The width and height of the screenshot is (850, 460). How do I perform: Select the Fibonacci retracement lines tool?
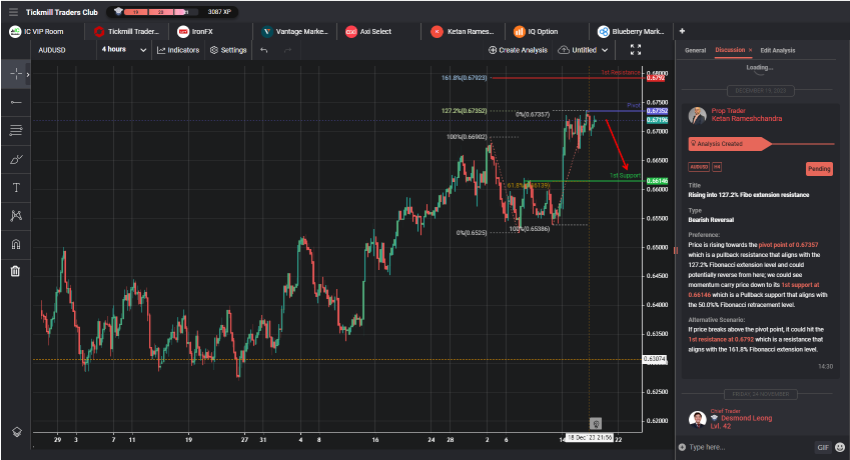point(16,131)
